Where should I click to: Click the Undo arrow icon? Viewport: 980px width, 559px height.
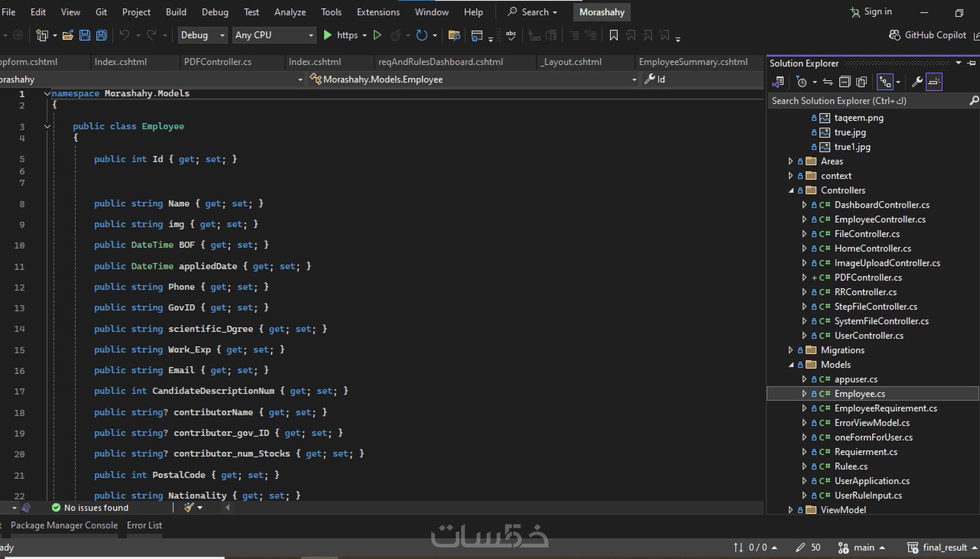(x=124, y=35)
